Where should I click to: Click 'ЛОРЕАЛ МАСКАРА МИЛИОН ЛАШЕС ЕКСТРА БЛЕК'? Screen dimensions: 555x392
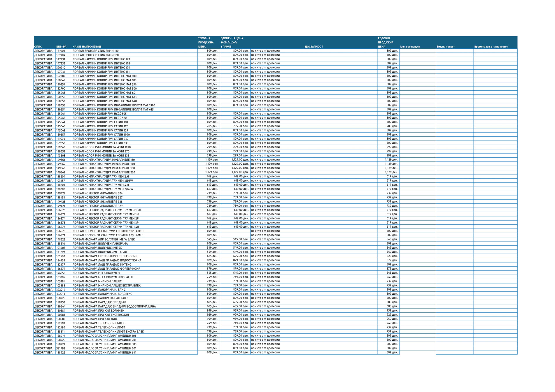[x=106, y=286]
